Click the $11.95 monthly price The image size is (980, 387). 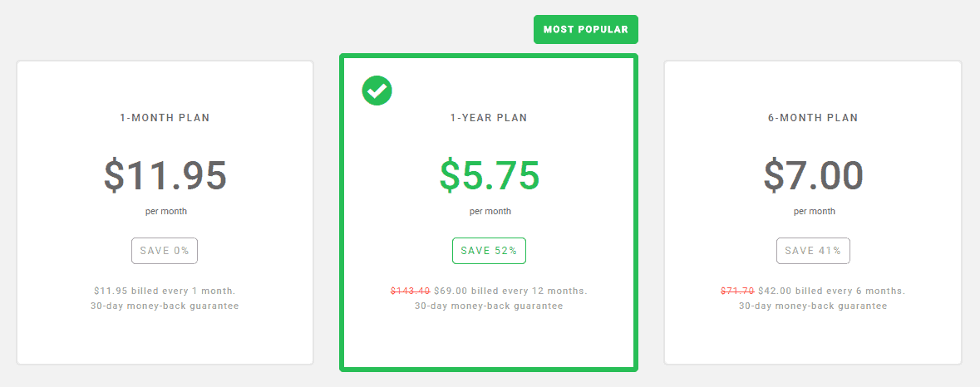tap(165, 175)
